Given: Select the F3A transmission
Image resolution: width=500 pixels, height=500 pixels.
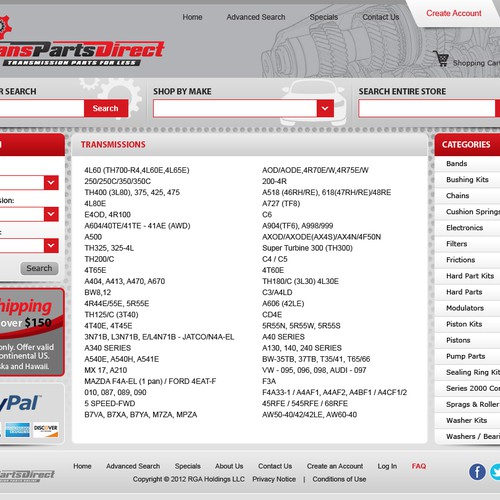Looking at the screenshot, I should point(269,381).
